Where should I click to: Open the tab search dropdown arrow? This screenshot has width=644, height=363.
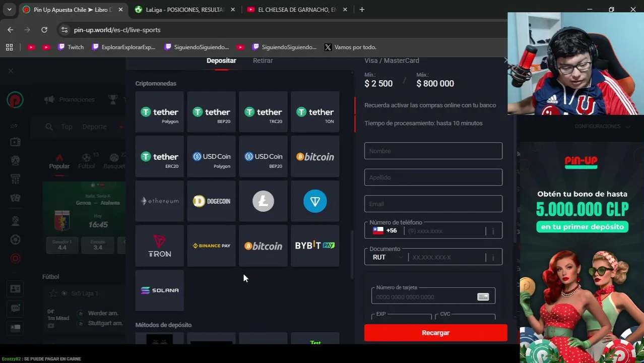coord(9,10)
